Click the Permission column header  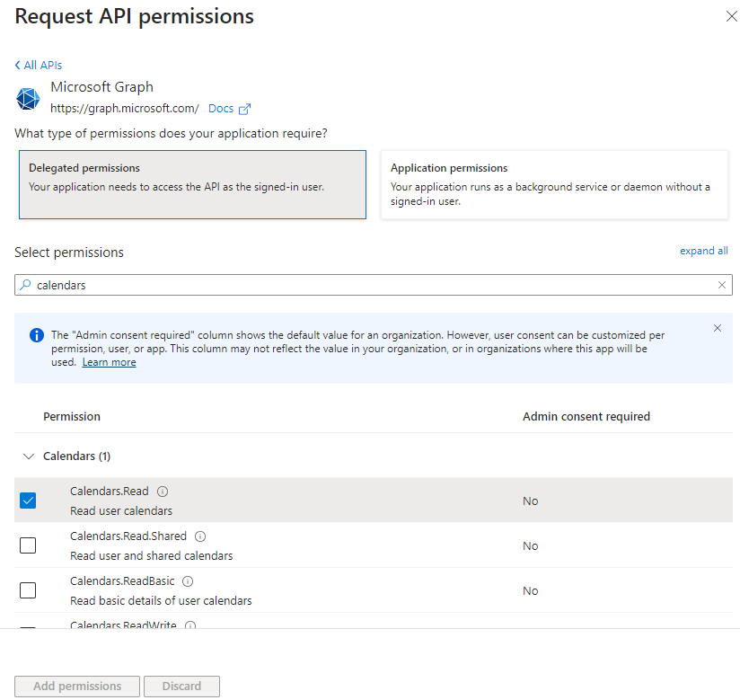point(72,417)
